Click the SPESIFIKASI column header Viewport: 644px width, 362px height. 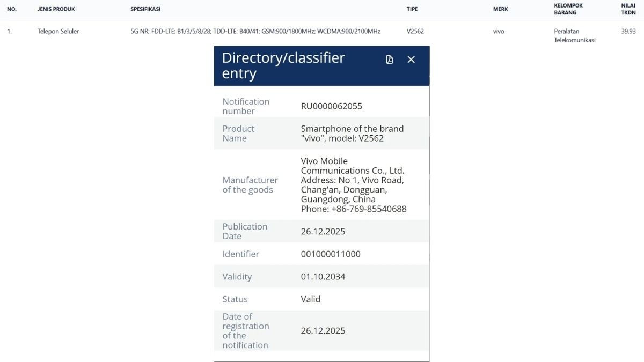[145, 9]
